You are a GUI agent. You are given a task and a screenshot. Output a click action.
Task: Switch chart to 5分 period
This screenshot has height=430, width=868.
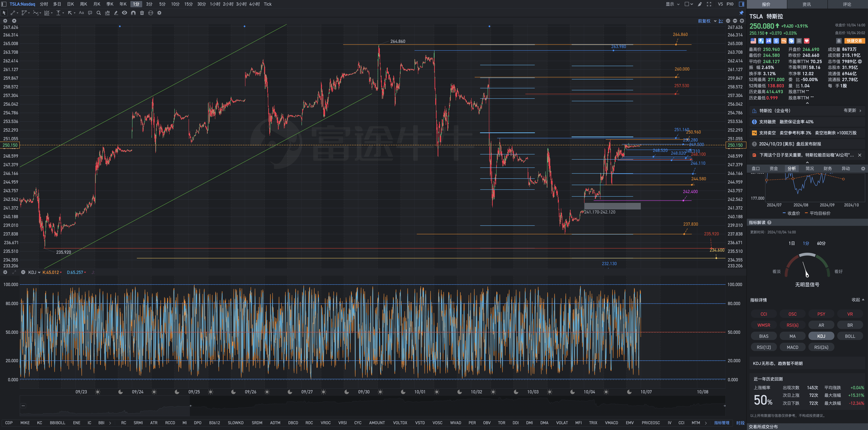pos(162,4)
